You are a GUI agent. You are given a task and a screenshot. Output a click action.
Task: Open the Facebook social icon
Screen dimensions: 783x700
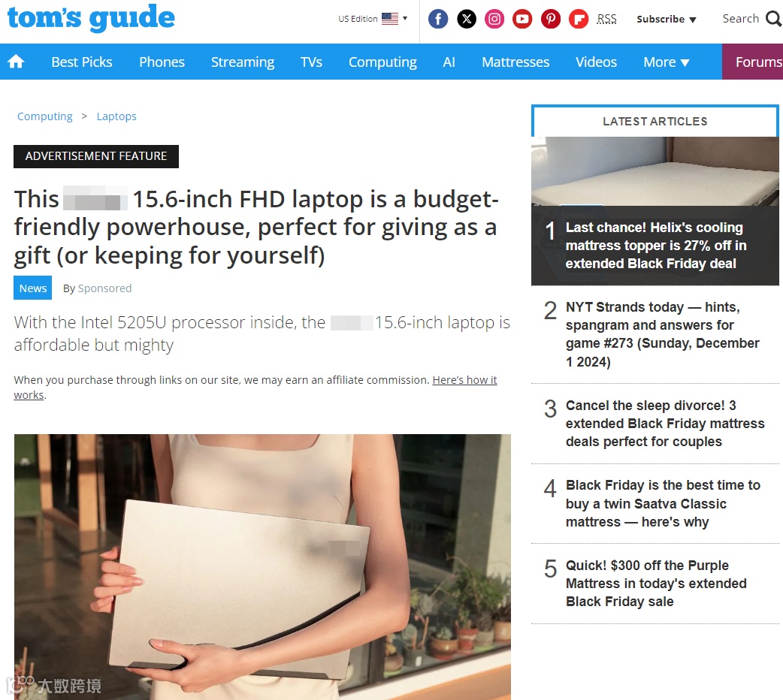(x=438, y=19)
